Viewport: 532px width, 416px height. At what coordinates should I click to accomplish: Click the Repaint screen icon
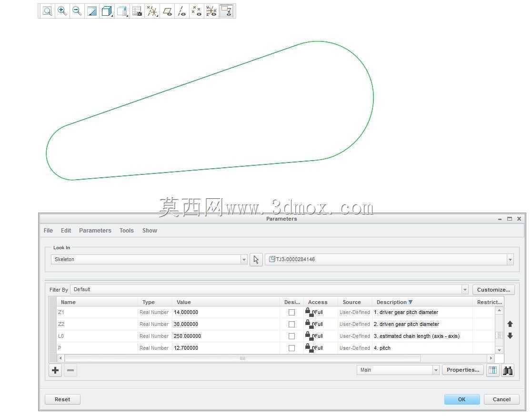click(x=92, y=11)
